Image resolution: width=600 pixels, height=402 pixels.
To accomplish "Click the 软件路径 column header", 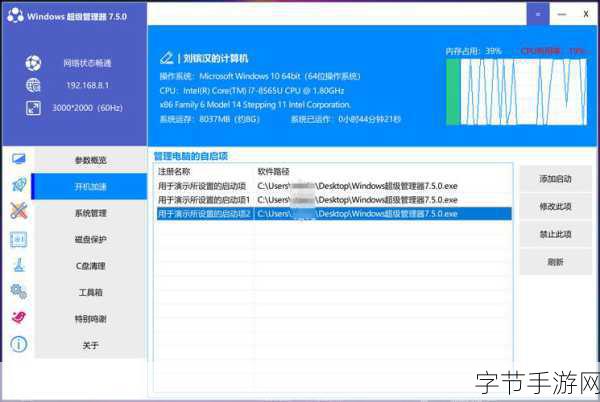I will tap(273, 171).
